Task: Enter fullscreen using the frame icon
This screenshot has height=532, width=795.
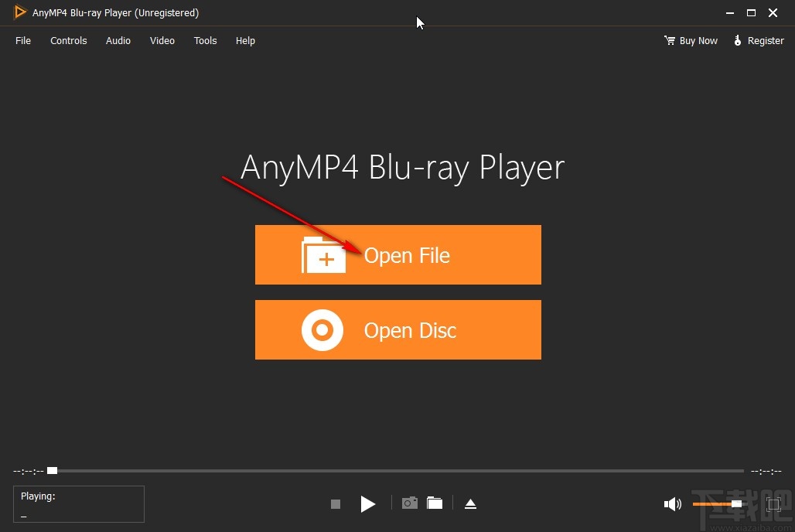Action: [x=773, y=503]
